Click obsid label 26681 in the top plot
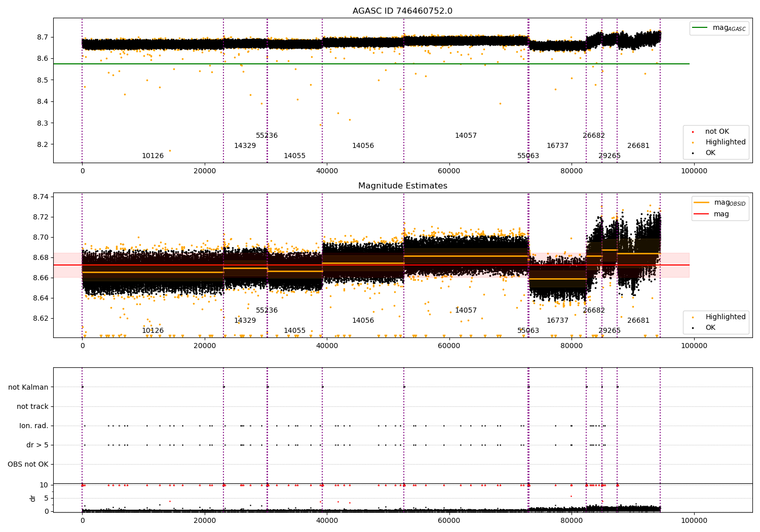This screenshot has height=532, width=760. 638,146
